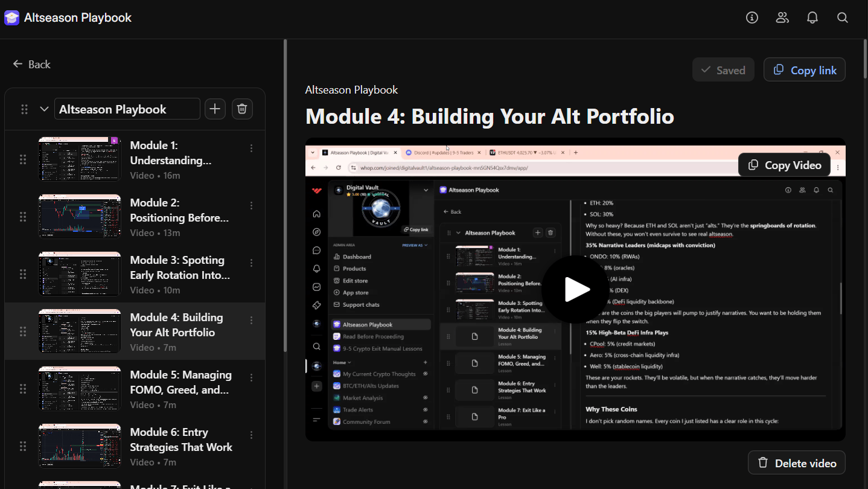Grab the Altseason Playbook section drag handle
The image size is (868, 489).
(x=24, y=109)
